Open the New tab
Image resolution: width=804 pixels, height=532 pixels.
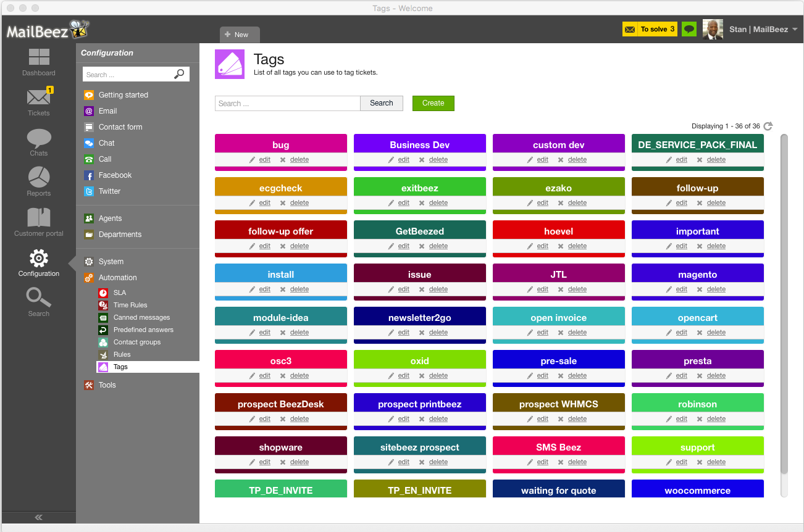(240, 35)
